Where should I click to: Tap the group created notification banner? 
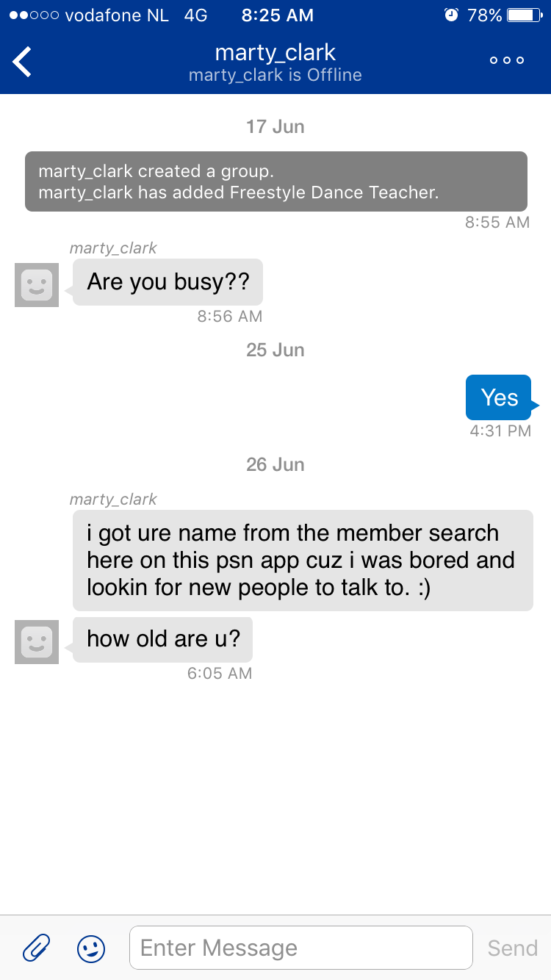(x=276, y=181)
